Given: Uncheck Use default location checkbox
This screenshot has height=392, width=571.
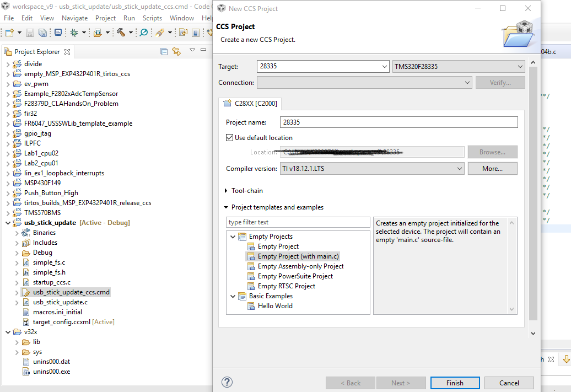Looking at the screenshot, I should (x=229, y=138).
